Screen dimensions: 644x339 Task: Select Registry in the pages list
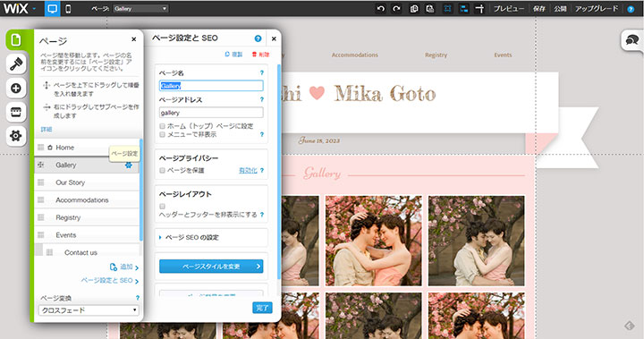click(87, 217)
